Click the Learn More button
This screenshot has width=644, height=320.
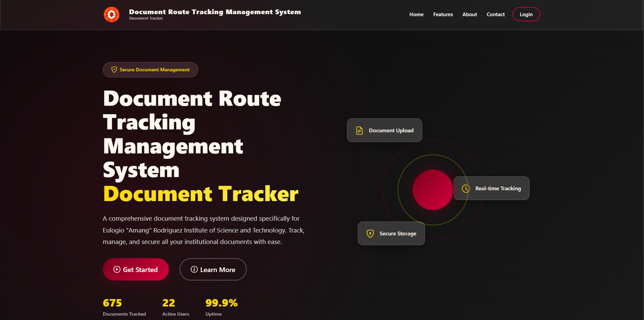point(213,269)
